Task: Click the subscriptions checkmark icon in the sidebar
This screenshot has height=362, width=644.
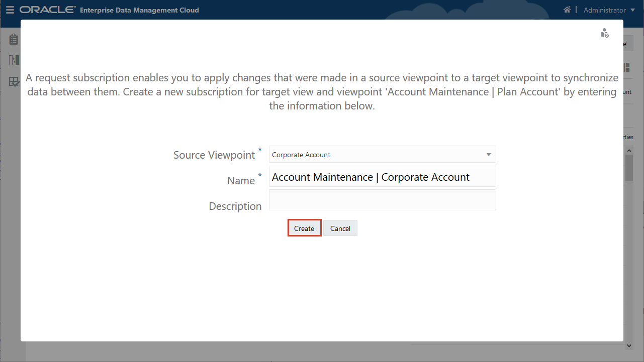Action: point(13,81)
